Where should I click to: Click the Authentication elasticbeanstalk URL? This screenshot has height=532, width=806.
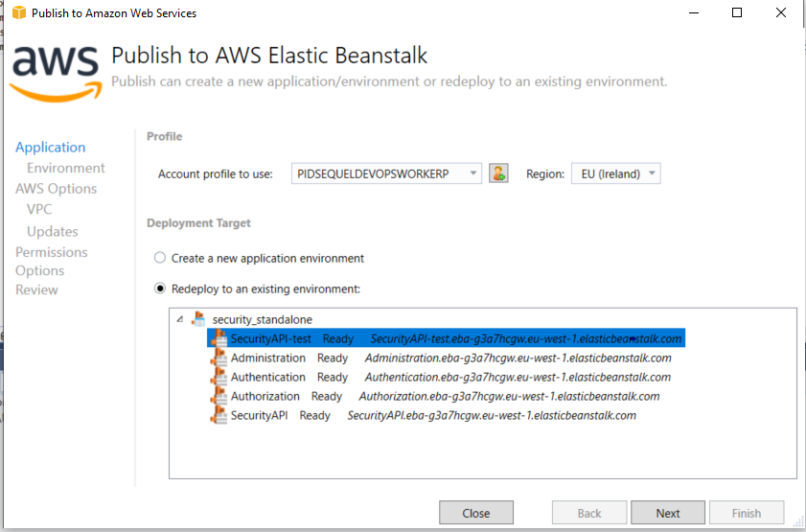pyautogui.click(x=518, y=377)
